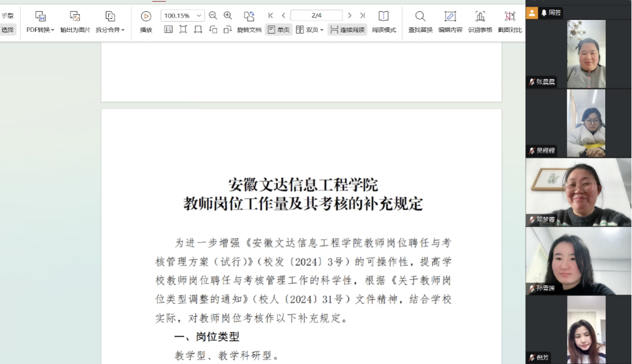Rotate the page counterclockwise
The height and width of the screenshot is (364, 632).
coord(213,30)
